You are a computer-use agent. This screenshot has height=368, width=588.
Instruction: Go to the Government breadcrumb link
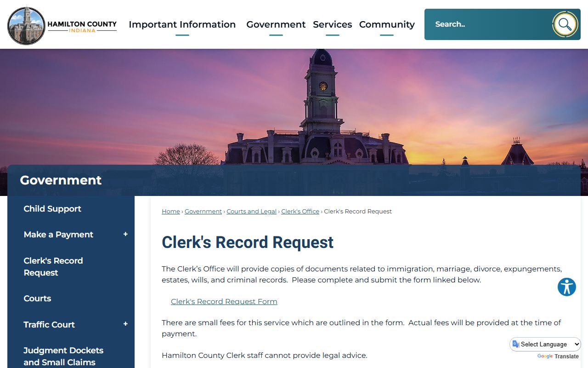click(203, 212)
